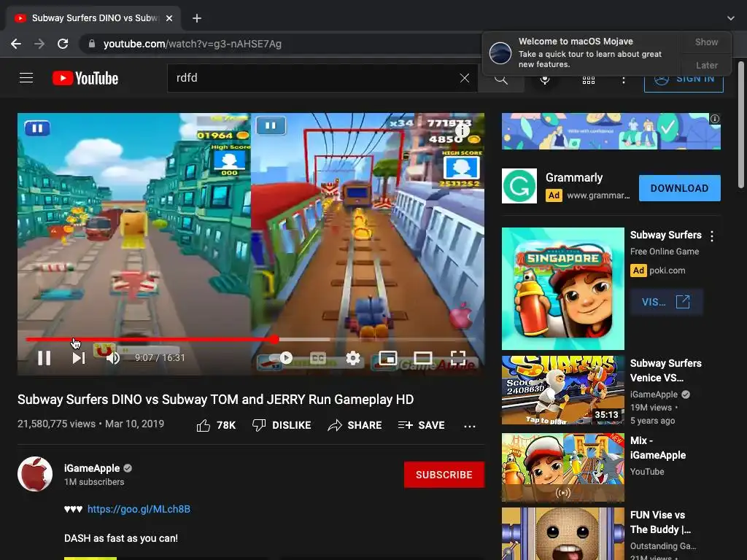Toggle closed captions in the player
Screen dimensions: 747x560
pos(318,358)
